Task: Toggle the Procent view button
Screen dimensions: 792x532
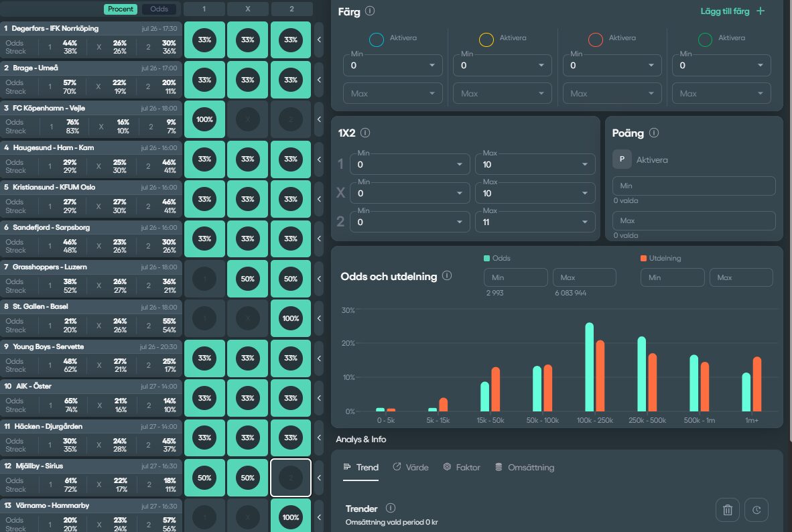Action: [121, 9]
